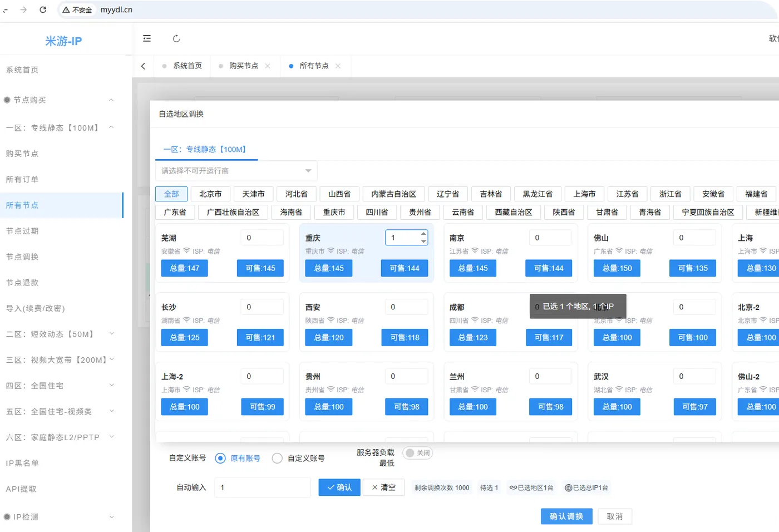The width and height of the screenshot is (779, 532).
Task: Increase the 重庆 quantity with the up stepper
Action: click(423, 234)
